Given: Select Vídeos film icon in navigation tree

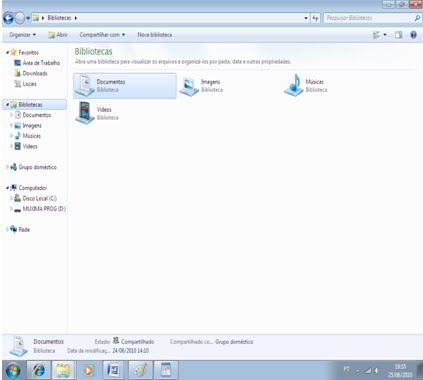Looking at the screenshot, I should [x=18, y=146].
